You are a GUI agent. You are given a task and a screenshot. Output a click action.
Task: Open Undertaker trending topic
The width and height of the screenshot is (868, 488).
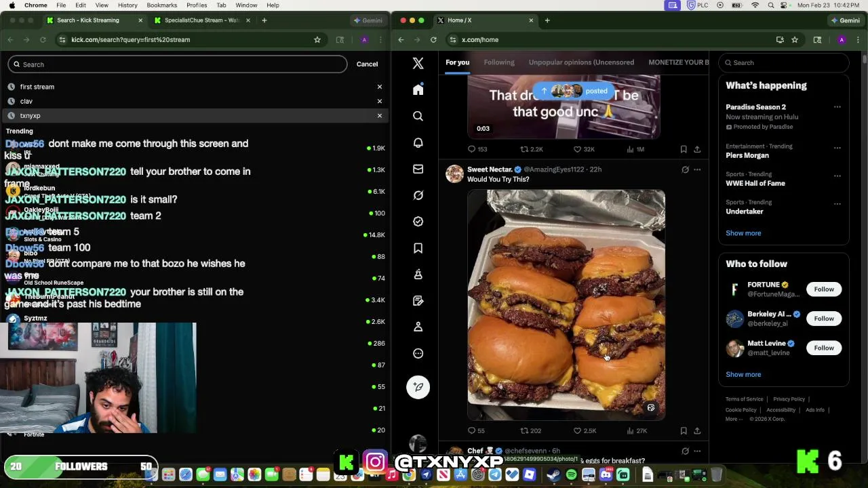[x=745, y=211]
